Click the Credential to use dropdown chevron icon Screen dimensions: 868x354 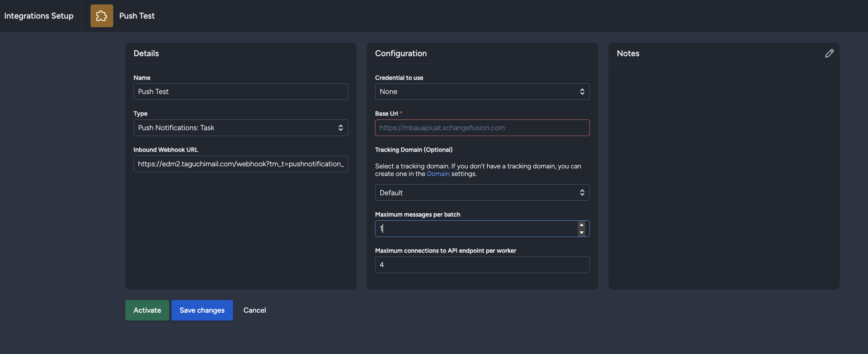click(582, 92)
